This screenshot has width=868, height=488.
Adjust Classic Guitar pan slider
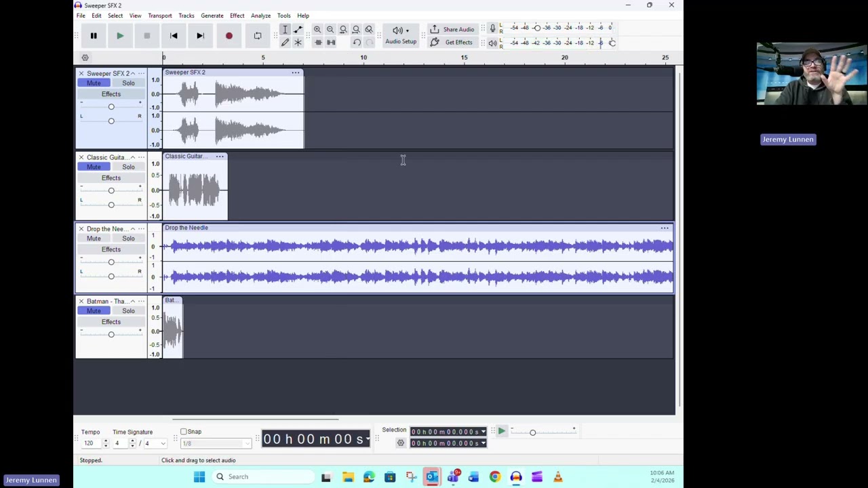tap(111, 205)
